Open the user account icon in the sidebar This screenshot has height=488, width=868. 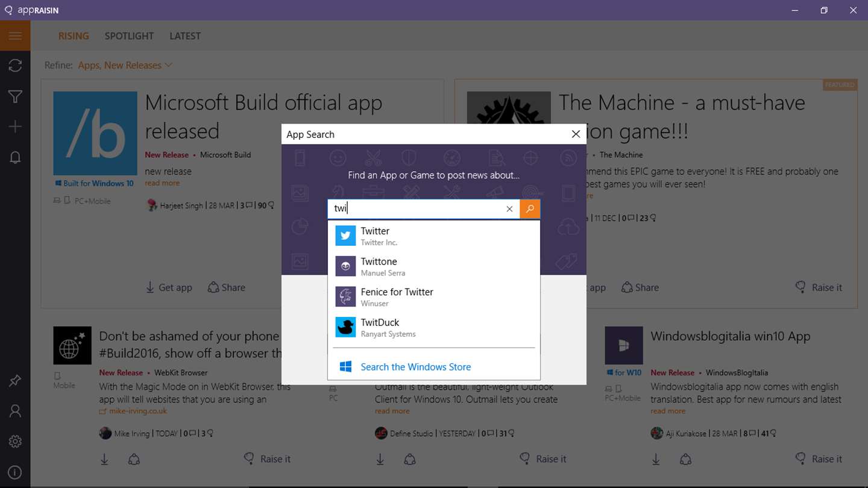[15, 411]
